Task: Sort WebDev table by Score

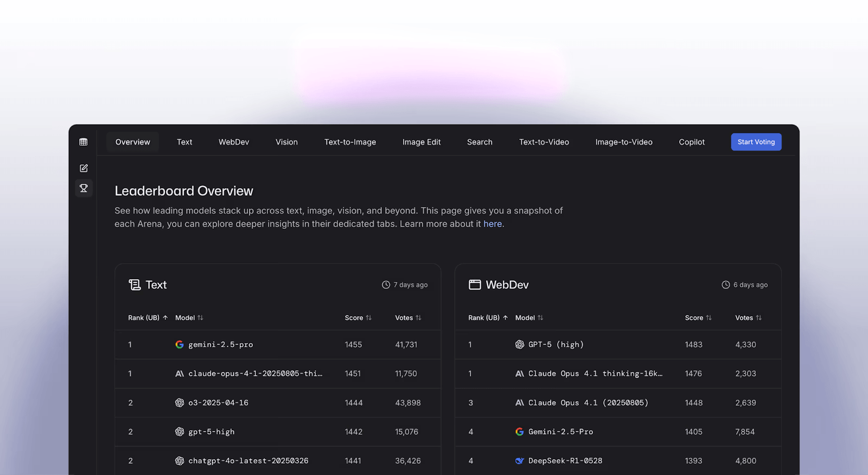Action: (x=698, y=318)
